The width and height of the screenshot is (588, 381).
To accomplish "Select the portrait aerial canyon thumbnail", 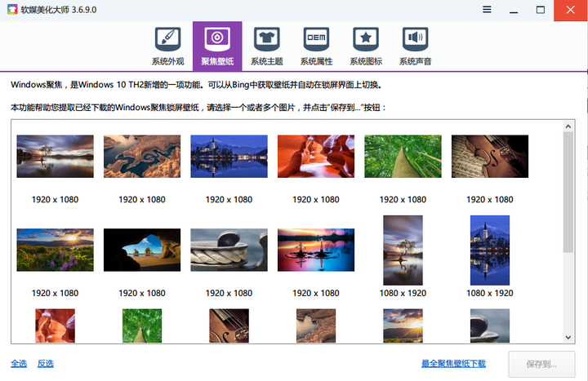I will pyautogui.click(x=316, y=326).
